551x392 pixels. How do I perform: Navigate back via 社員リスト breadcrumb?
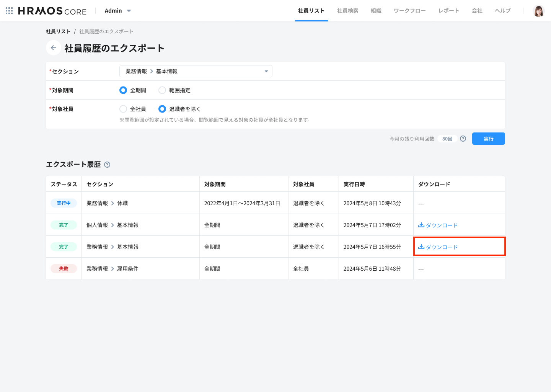pos(58,31)
